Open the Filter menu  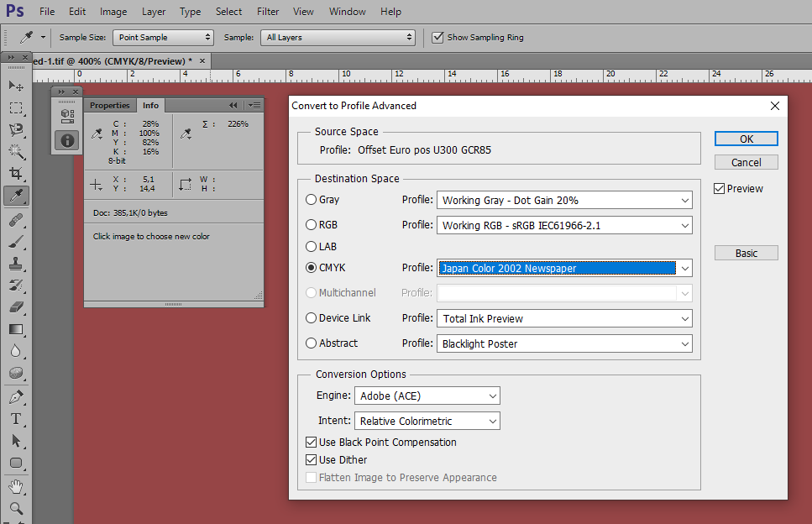[268, 12]
